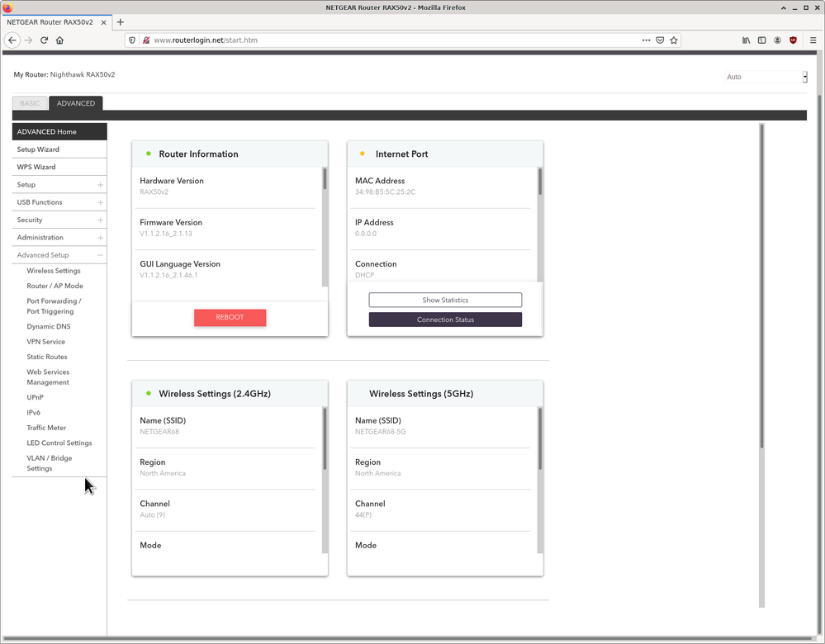
Task: Click the Firefox logo in title bar
Action: coord(7,7)
